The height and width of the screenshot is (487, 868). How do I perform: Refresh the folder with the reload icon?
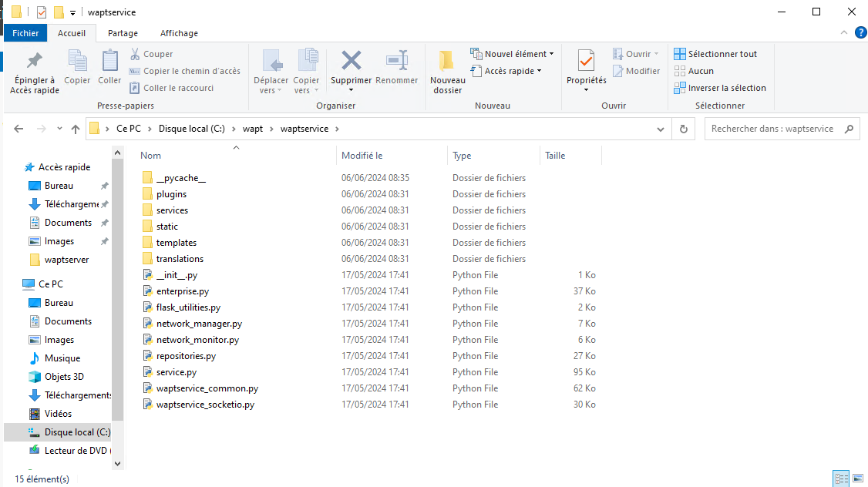pos(684,129)
